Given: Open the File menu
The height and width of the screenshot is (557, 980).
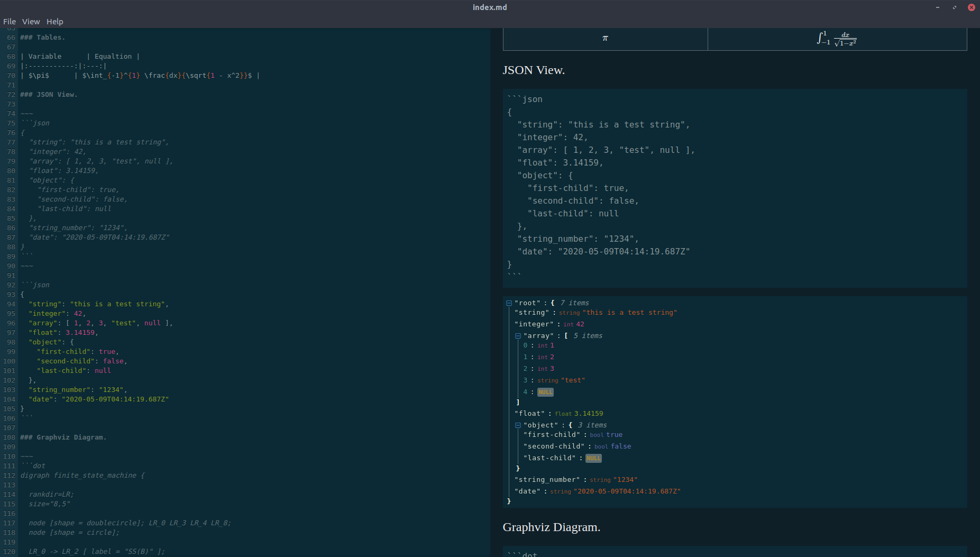Looking at the screenshot, I should (10, 22).
